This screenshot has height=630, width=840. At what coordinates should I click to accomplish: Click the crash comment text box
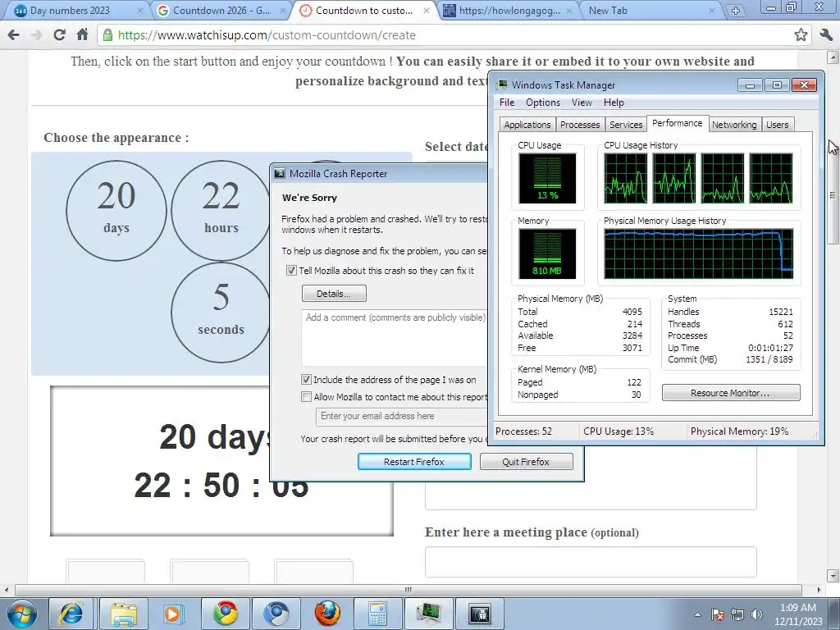click(x=395, y=337)
